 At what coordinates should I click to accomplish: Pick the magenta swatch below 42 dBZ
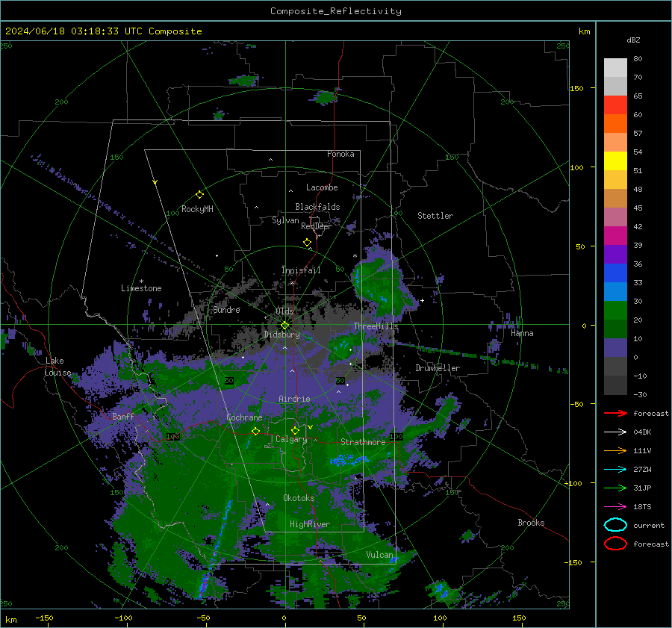click(615, 236)
